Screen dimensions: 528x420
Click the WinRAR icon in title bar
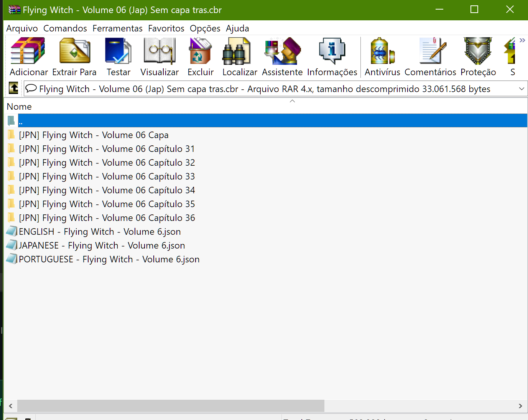pos(15,10)
